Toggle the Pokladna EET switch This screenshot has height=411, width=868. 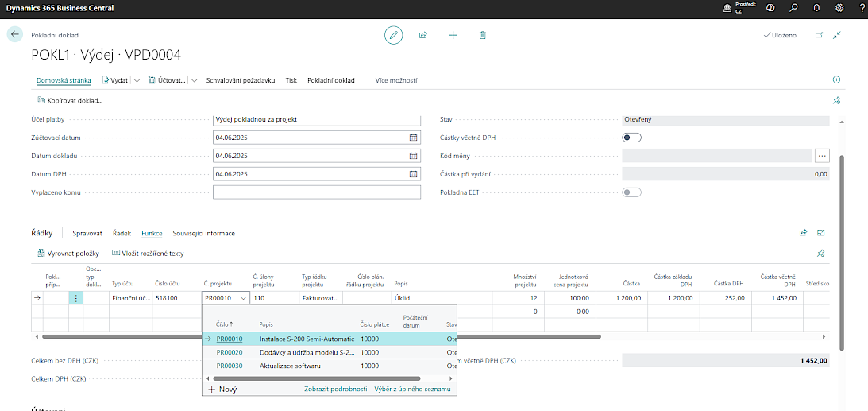(632, 192)
